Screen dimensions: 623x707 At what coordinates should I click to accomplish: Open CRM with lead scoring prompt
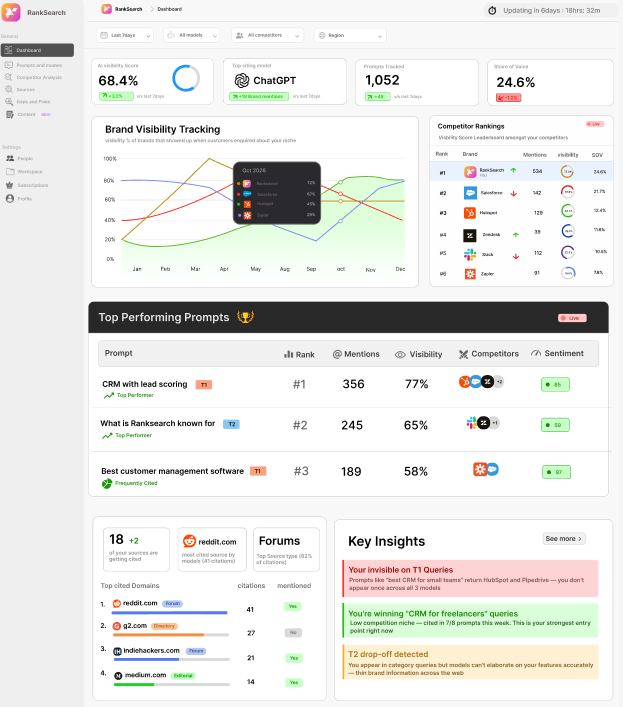(144, 384)
